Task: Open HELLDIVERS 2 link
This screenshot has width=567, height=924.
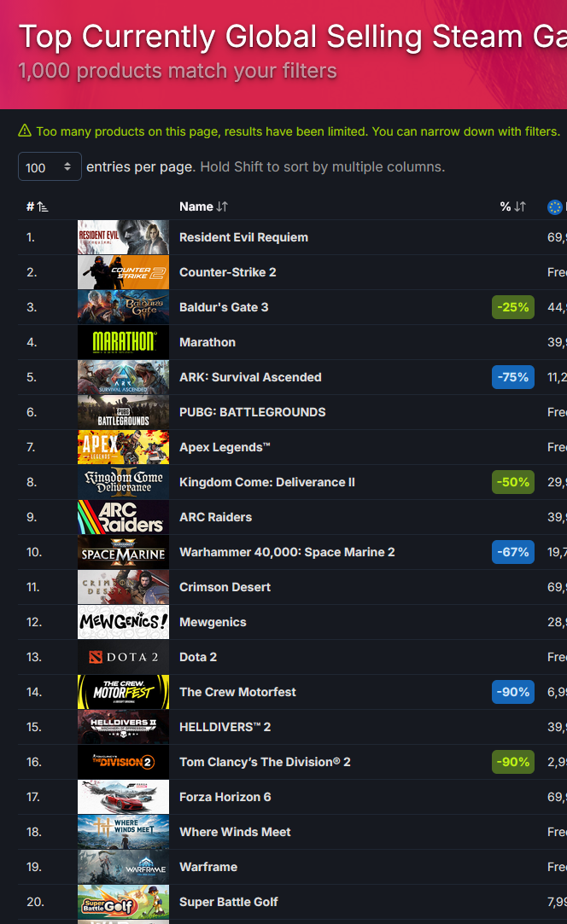Action: 225,727
